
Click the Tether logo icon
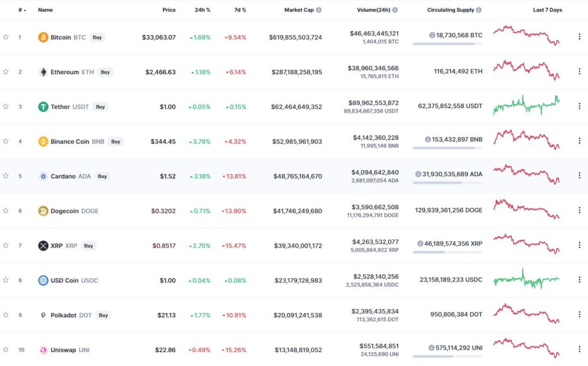[x=43, y=107]
